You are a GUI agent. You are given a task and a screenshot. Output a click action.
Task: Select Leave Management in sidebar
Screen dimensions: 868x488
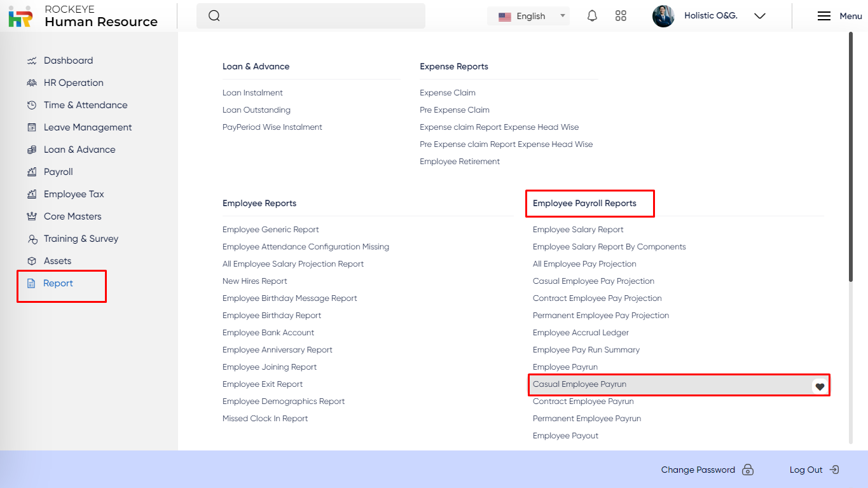point(88,127)
